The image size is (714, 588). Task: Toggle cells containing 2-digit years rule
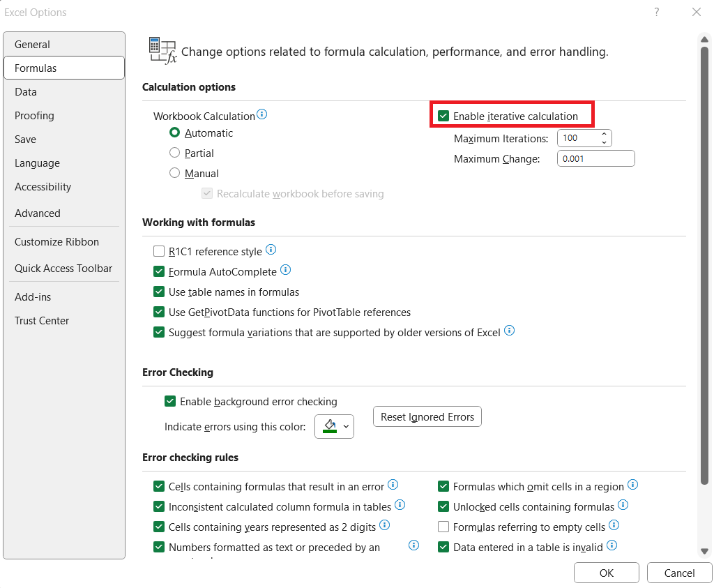159,527
